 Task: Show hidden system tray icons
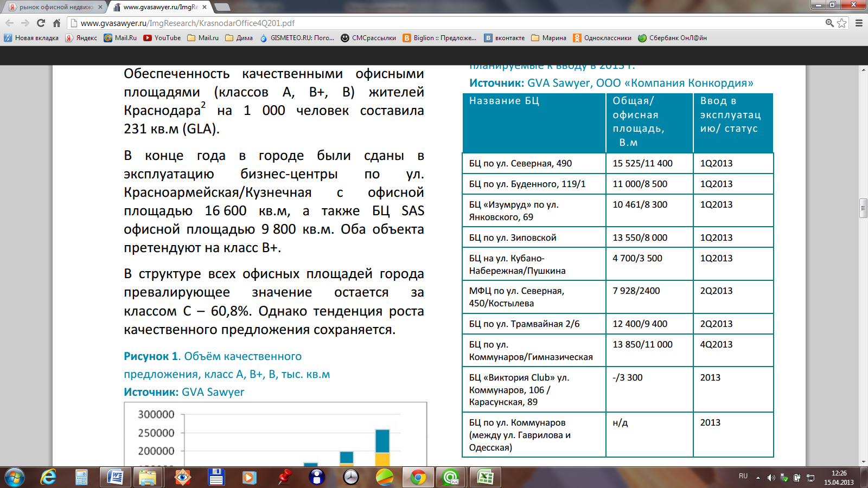pos(758,478)
